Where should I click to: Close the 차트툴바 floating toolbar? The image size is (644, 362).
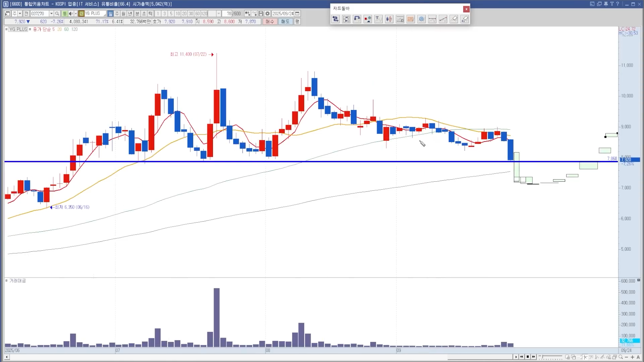(x=466, y=9)
